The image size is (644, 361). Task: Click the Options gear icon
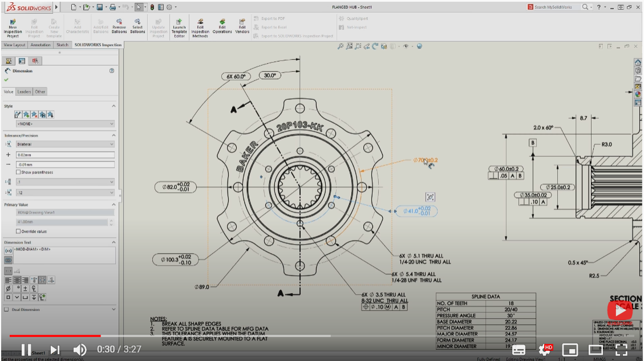169,7
